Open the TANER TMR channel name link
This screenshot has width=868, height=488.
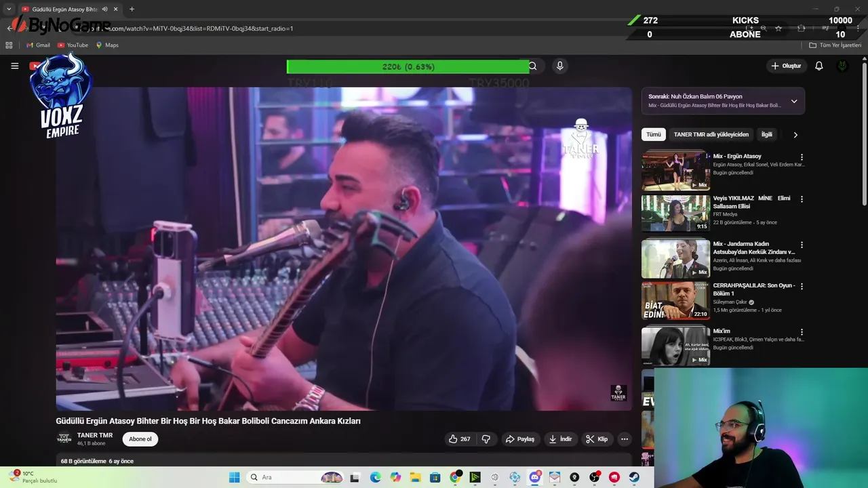point(95,435)
